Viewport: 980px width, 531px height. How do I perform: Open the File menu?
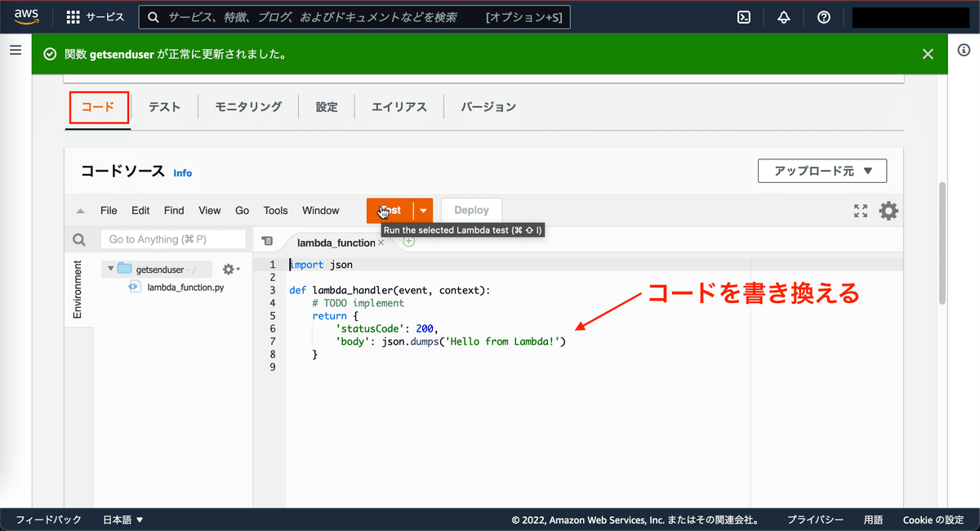109,211
